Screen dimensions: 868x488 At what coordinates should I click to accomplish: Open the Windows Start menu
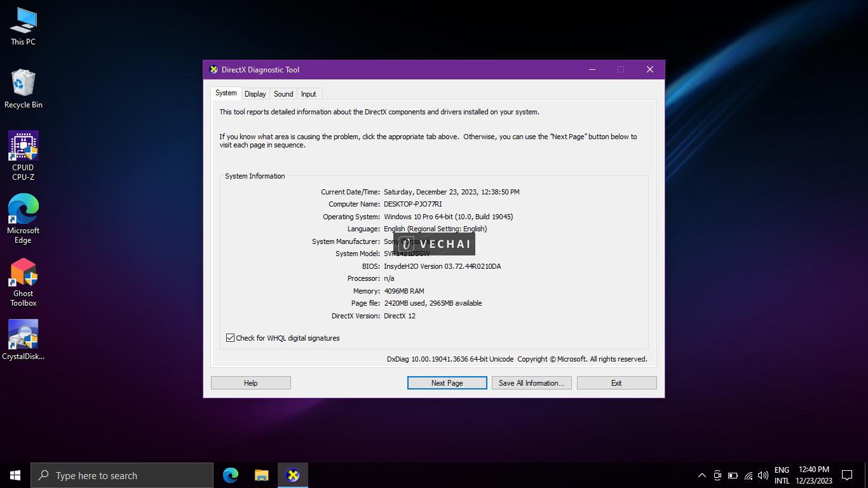(15, 475)
